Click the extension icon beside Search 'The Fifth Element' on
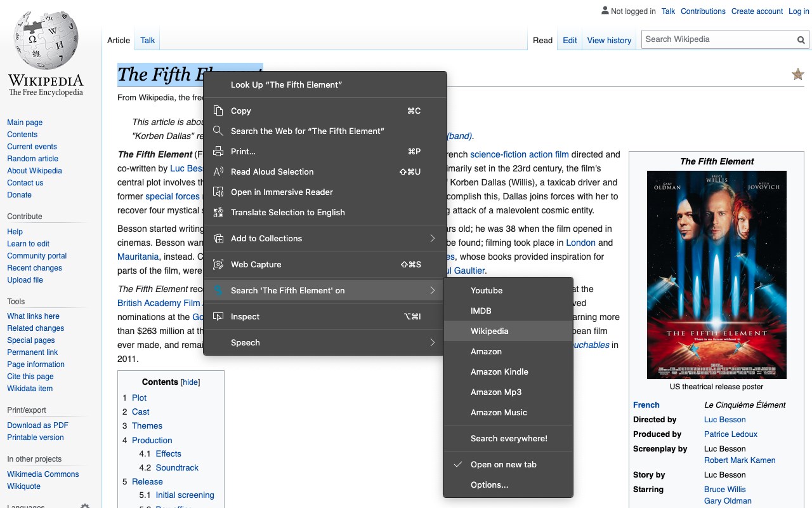 coord(218,290)
